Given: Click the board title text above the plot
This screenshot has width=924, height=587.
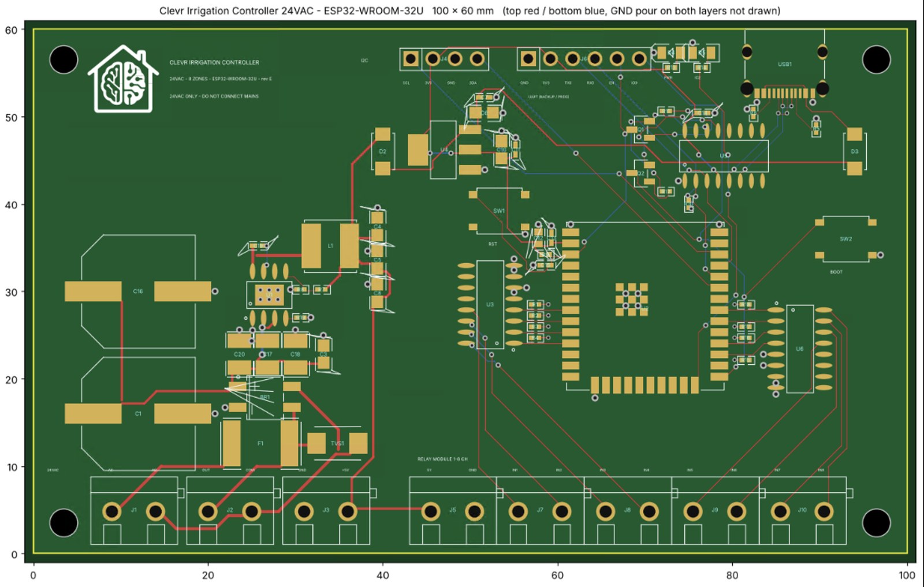Looking at the screenshot, I should [x=470, y=10].
